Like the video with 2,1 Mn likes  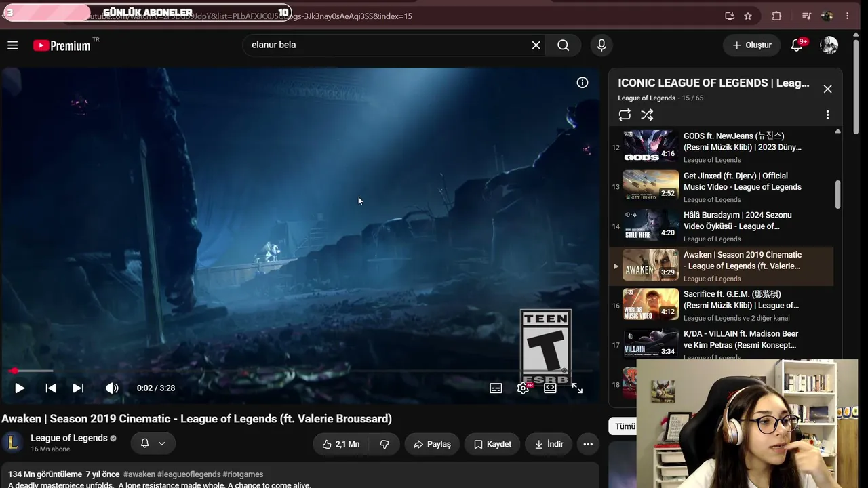pos(340,444)
